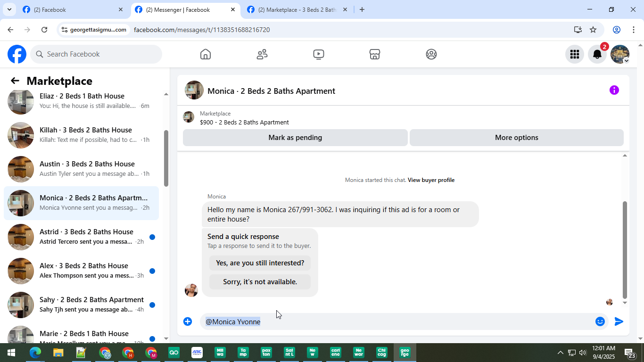
Task: Click Monica's avatar beside the message
Action: coord(191,290)
